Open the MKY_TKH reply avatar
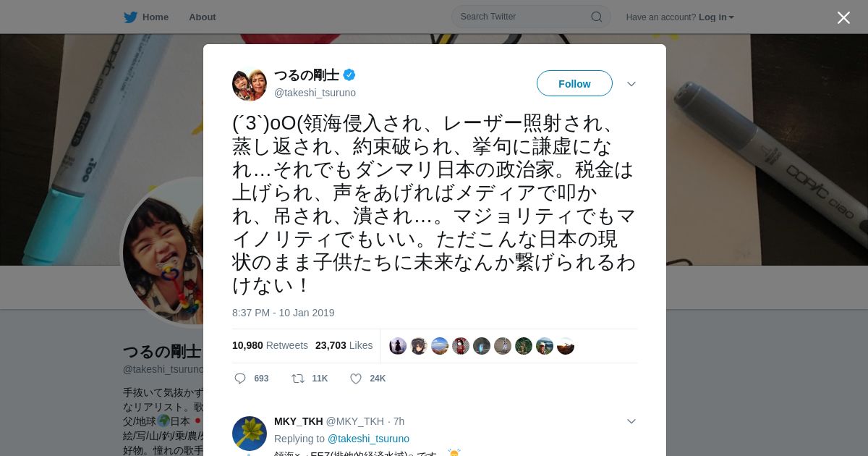 point(250,434)
